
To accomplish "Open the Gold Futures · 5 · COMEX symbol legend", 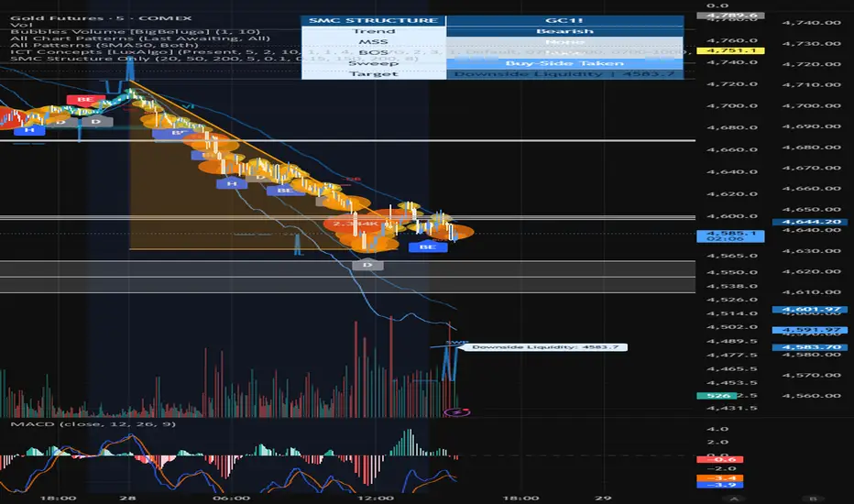I will pos(101,18).
